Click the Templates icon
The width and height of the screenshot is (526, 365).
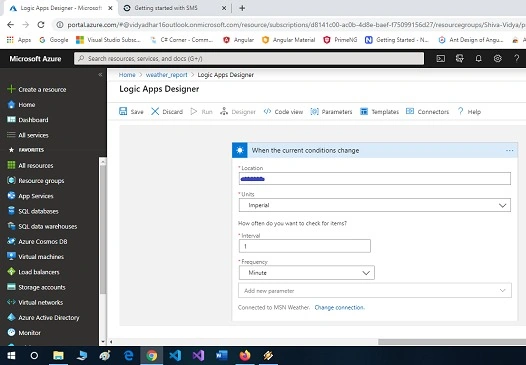(364, 111)
